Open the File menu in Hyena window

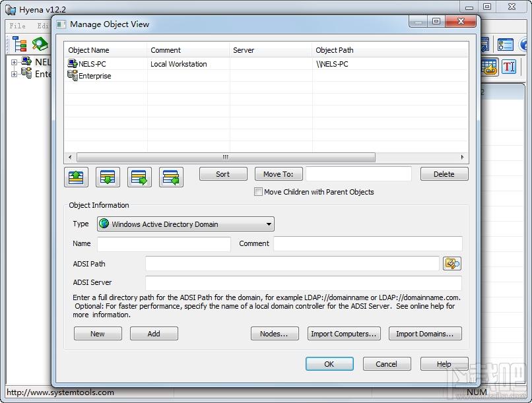pos(17,26)
